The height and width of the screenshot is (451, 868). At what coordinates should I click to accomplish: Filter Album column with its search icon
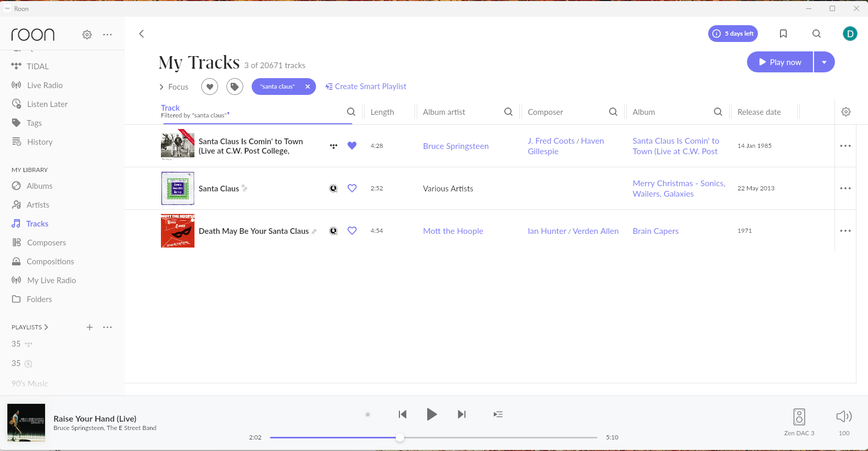click(x=718, y=112)
